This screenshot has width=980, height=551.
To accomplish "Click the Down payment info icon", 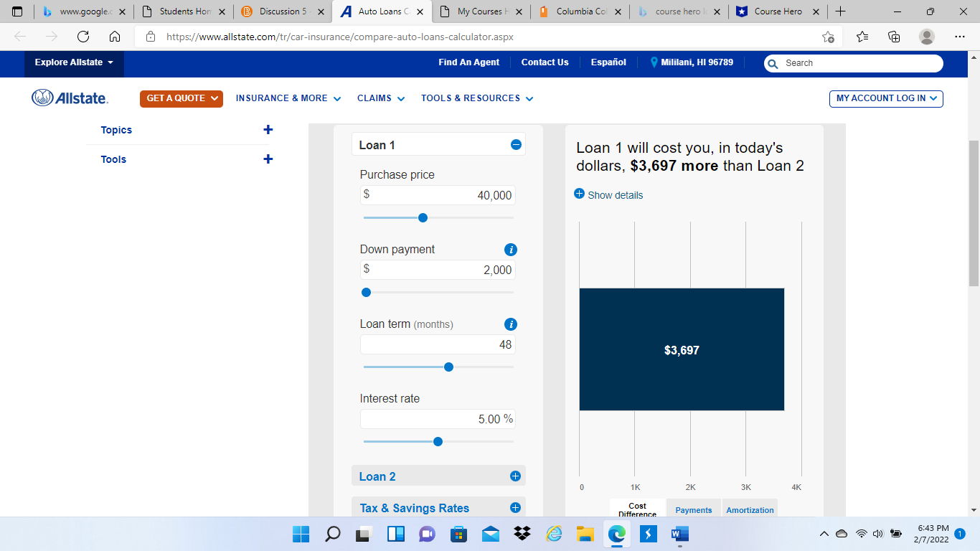I will (511, 250).
